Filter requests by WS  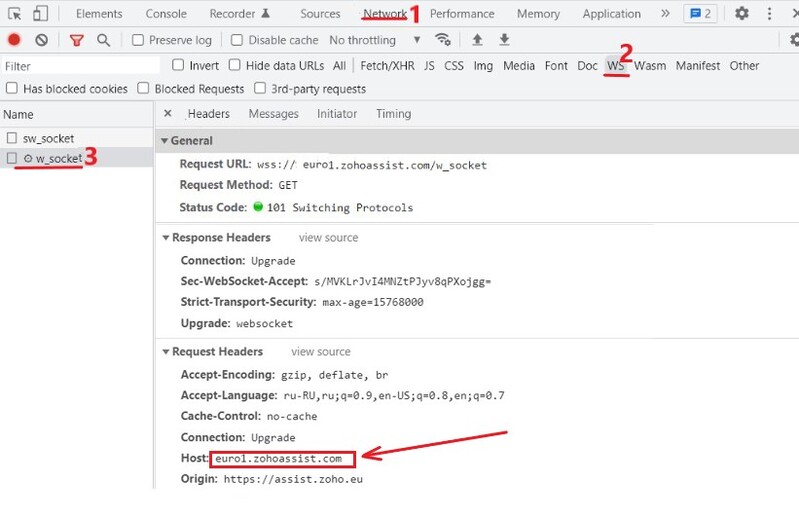pos(616,66)
